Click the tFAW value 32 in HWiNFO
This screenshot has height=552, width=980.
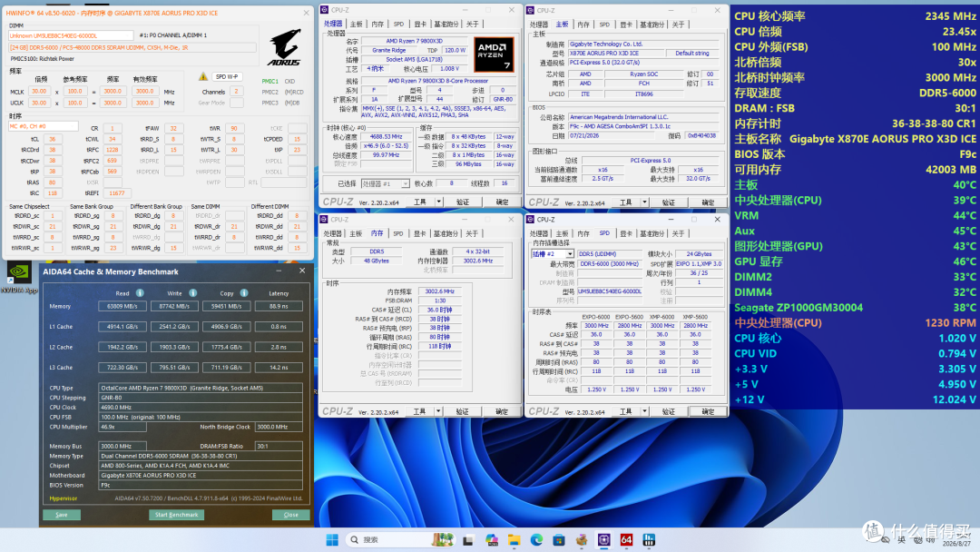(173, 128)
